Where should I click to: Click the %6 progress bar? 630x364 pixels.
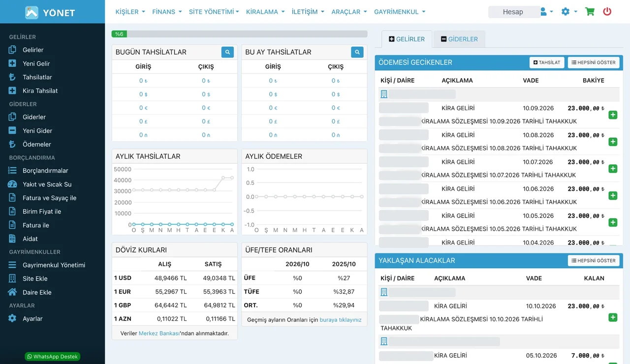pyautogui.click(x=239, y=34)
